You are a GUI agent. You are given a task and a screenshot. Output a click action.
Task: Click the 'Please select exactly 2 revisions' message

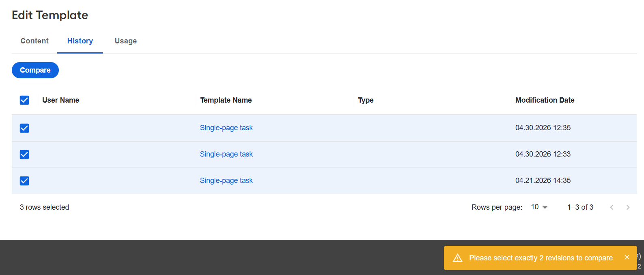click(x=541, y=258)
